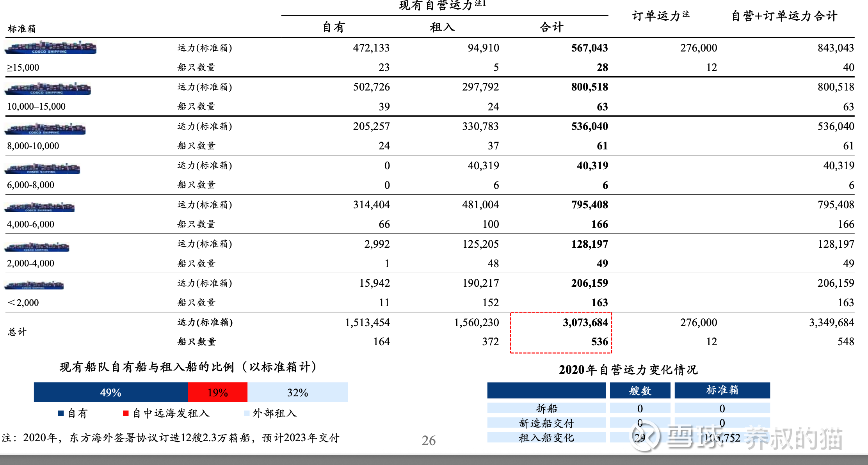
Task: Click the 4,000-6,000 ship image
Action: [39, 207]
